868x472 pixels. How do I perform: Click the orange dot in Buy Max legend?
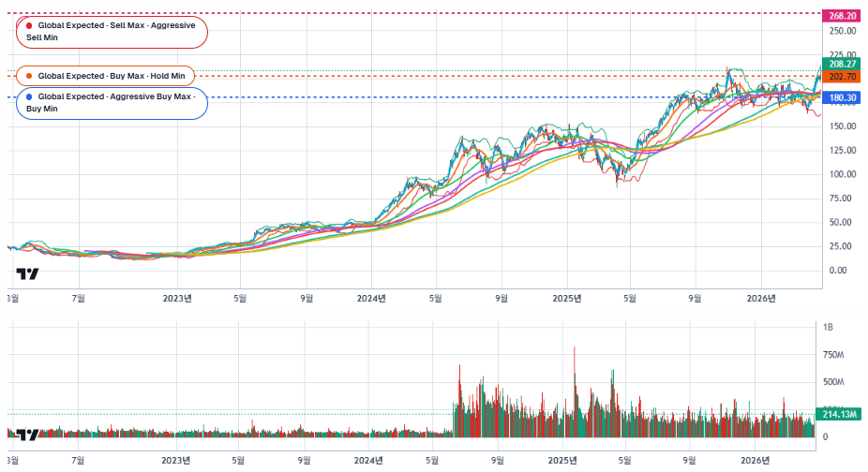point(30,75)
